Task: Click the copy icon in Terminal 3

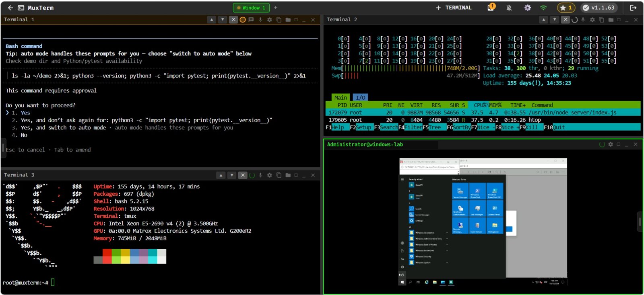Action: pos(279,175)
